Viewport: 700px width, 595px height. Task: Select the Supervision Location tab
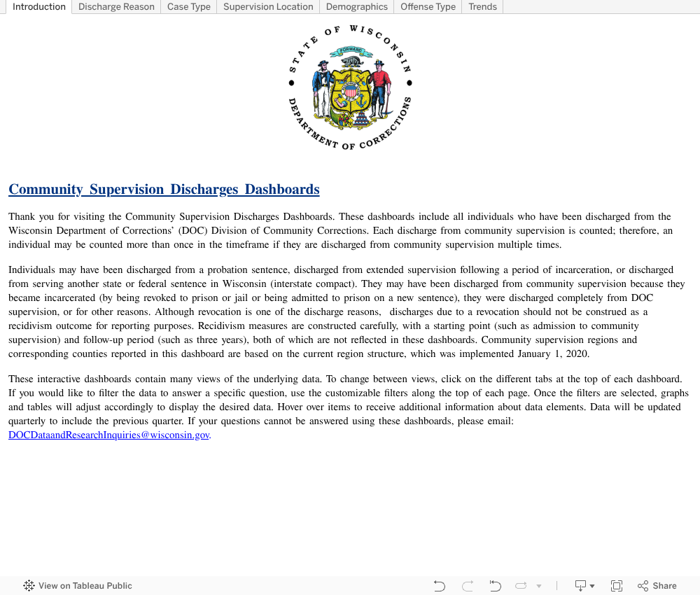268,7
